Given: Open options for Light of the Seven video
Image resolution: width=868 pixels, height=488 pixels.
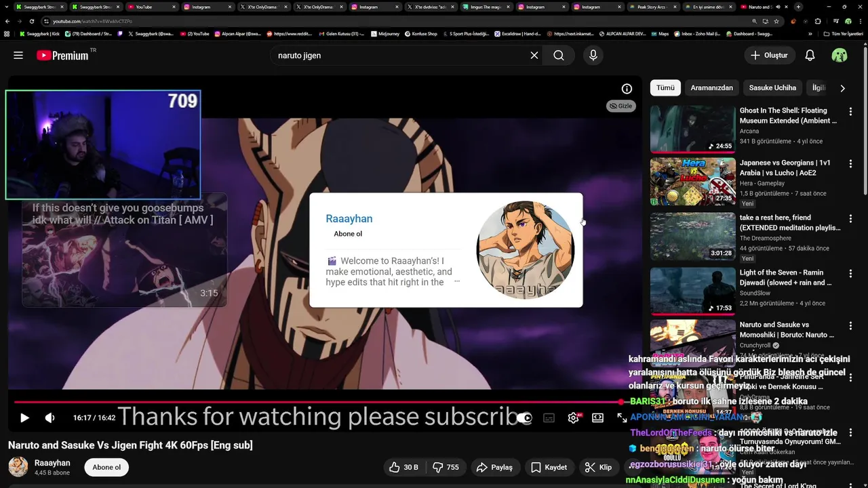Looking at the screenshot, I should click(850, 274).
